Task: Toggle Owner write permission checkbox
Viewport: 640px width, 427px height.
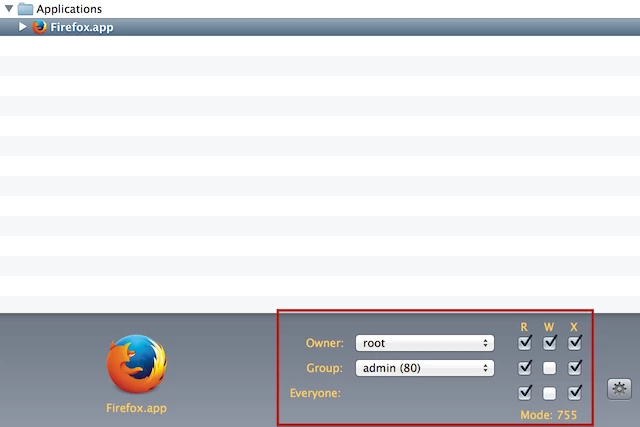Action: pos(549,342)
